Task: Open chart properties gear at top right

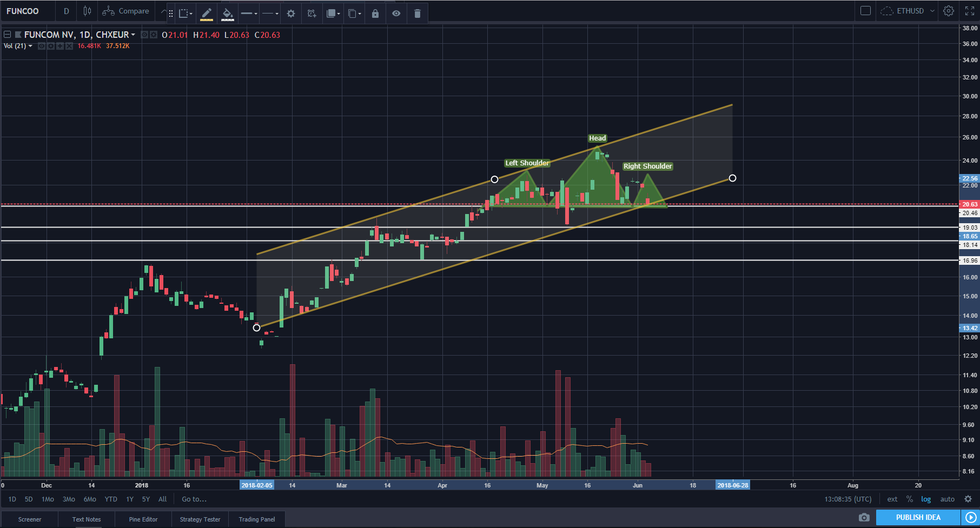Action: [x=949, y=11]
